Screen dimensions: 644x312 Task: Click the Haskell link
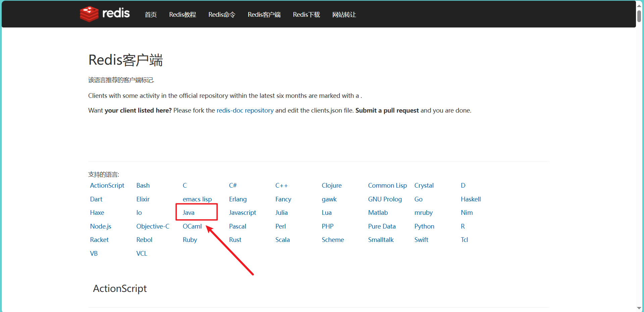coord(471,199)
